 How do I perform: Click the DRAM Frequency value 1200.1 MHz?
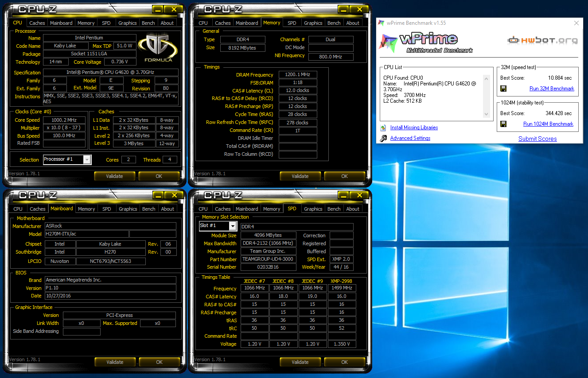[x=298, y=75]
